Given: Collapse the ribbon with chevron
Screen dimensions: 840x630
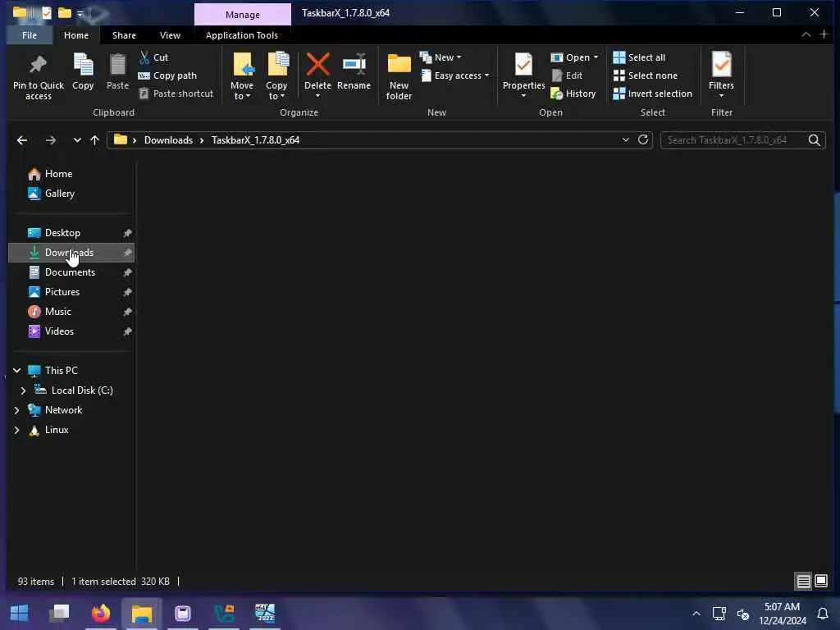Looking at the screenshot, I should click(x=806, y=34).
